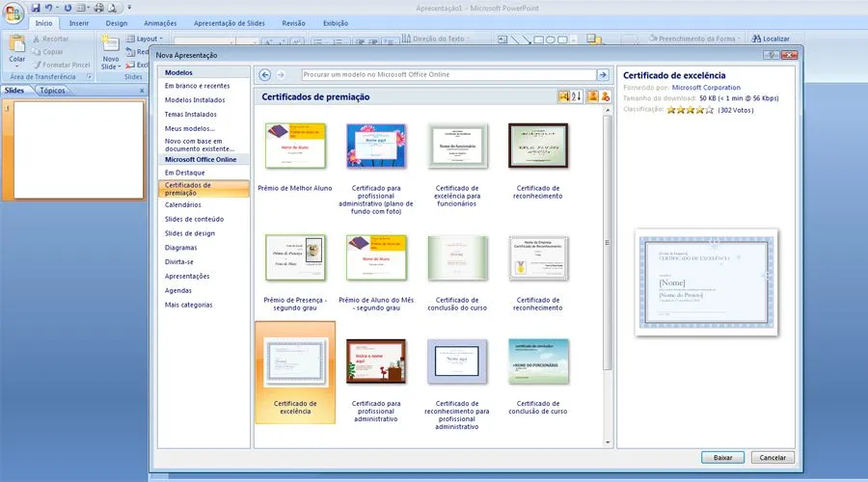Open the Revisão ribbon tab
868x482 pixels.
click(293, 23)
